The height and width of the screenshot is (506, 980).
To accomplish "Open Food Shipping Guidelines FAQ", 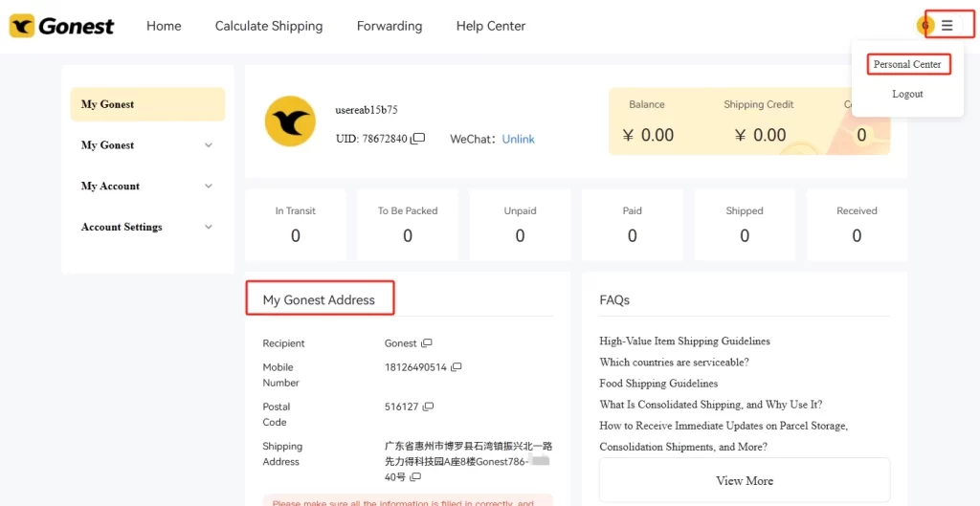I will tap(658, 384).
